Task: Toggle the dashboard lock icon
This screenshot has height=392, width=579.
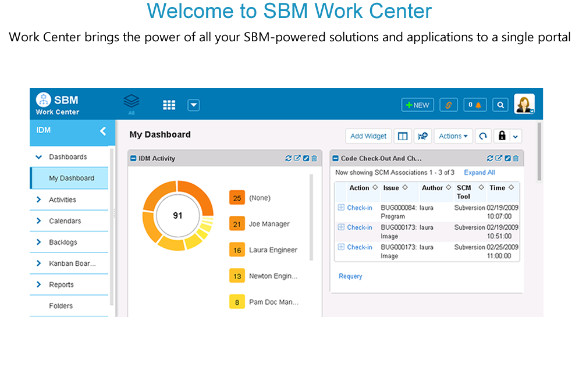Action: [x=502, y=136]
